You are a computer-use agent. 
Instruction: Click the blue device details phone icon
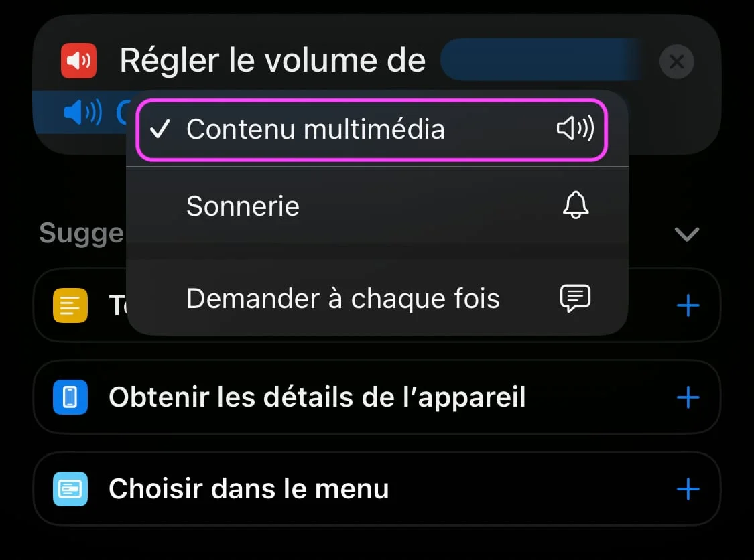[x=70, y=397]
